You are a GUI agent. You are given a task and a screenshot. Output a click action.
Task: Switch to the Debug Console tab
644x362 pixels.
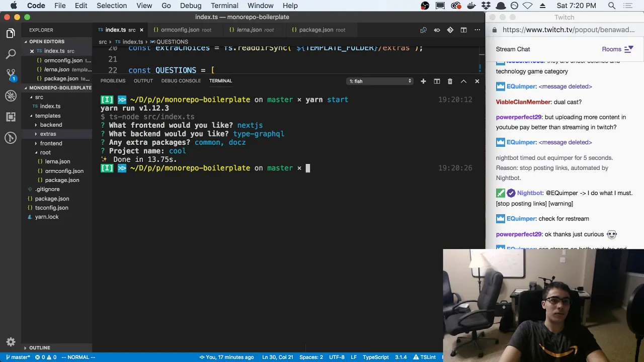[x=181, y=81]
